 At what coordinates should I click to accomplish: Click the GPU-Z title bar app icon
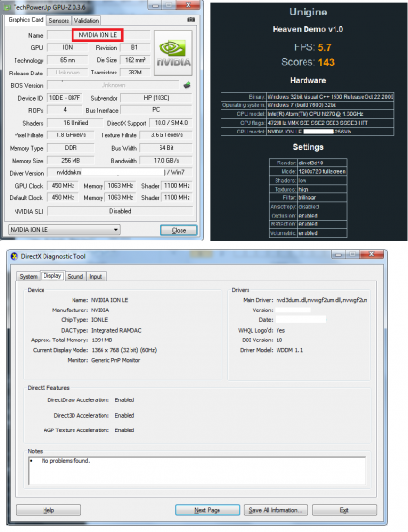point(7,7)
